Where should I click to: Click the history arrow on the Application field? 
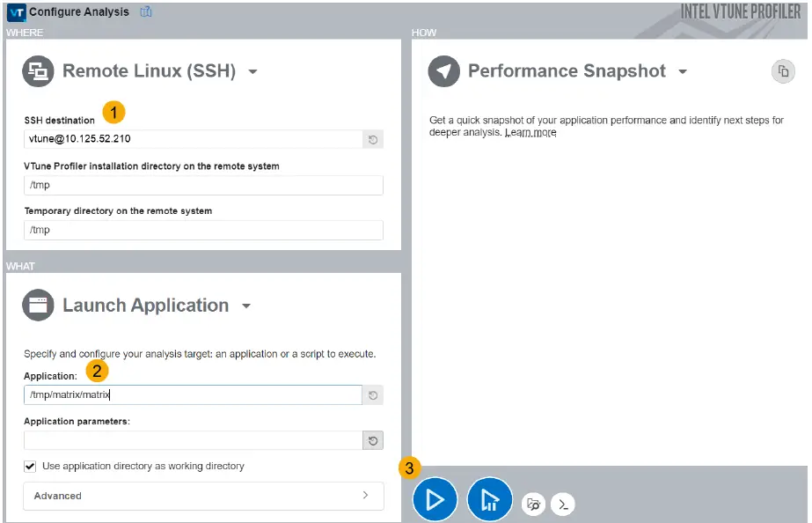(372, 394)
